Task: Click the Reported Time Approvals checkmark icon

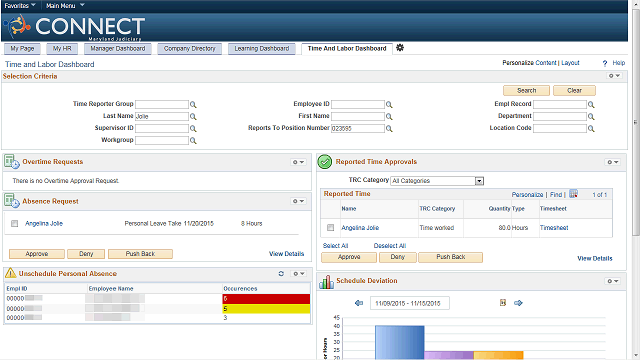Action: [324, 162]
